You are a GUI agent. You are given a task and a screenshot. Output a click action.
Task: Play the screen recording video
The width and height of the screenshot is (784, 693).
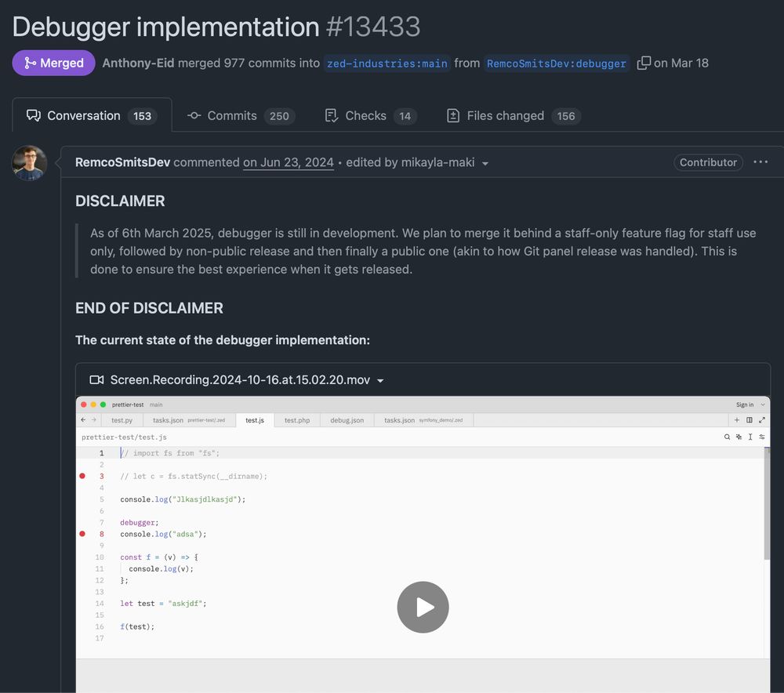423,607
